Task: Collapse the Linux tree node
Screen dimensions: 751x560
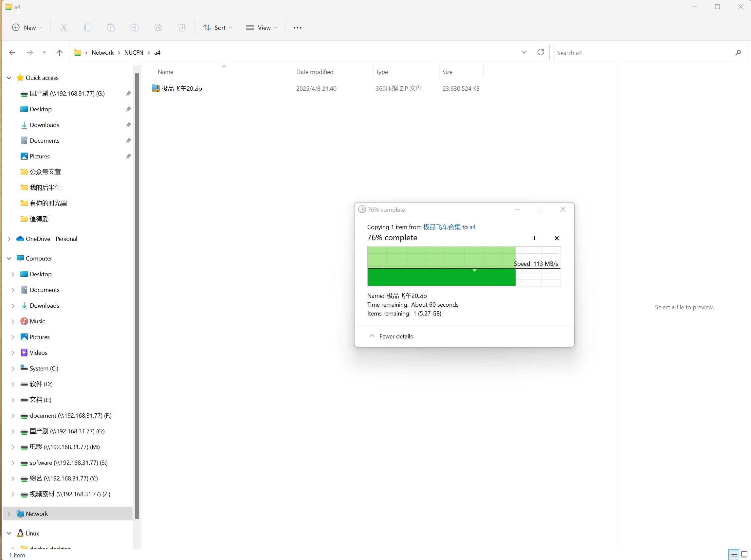Action: click(9, 533)
